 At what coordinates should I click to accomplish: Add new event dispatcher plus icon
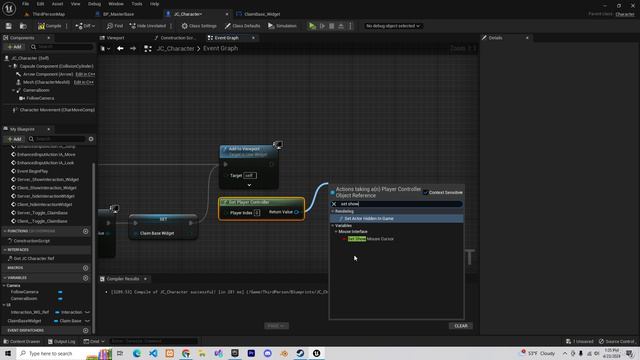pyautogui.click(x=85, y=331)
